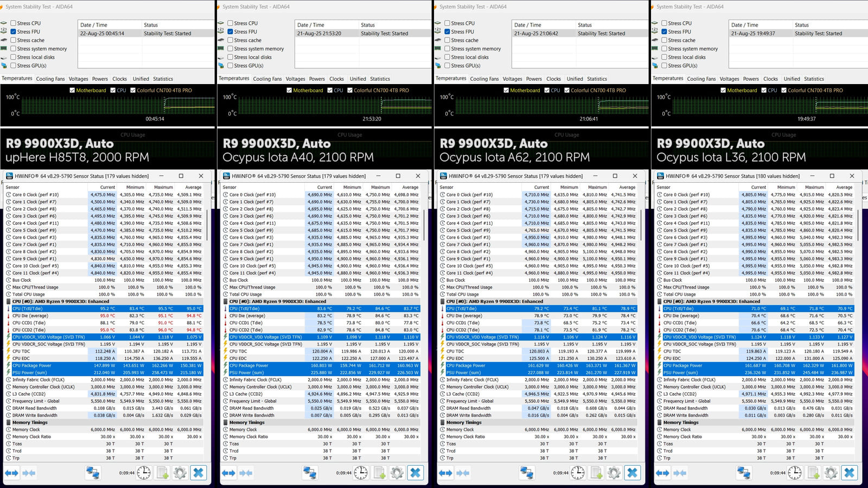
Task: Collapse the Memory Timings section in Iota A62 HWiNFO
Action: point(443,422)
